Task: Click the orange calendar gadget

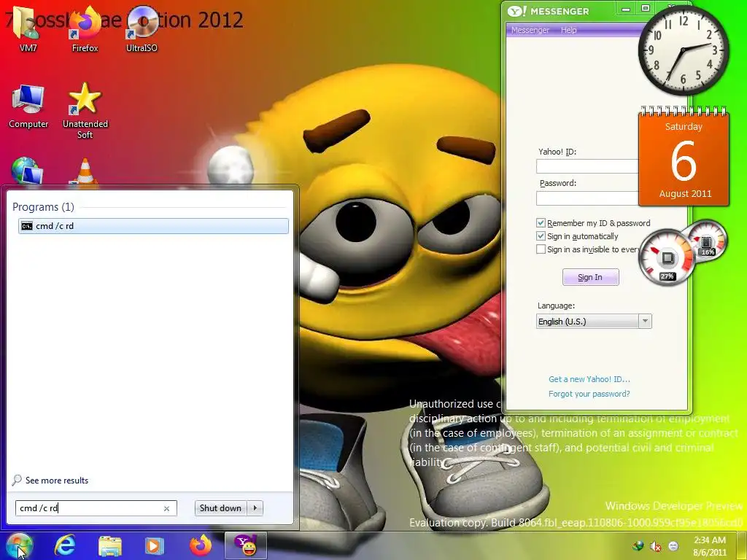Action: [x=684, y=157]
